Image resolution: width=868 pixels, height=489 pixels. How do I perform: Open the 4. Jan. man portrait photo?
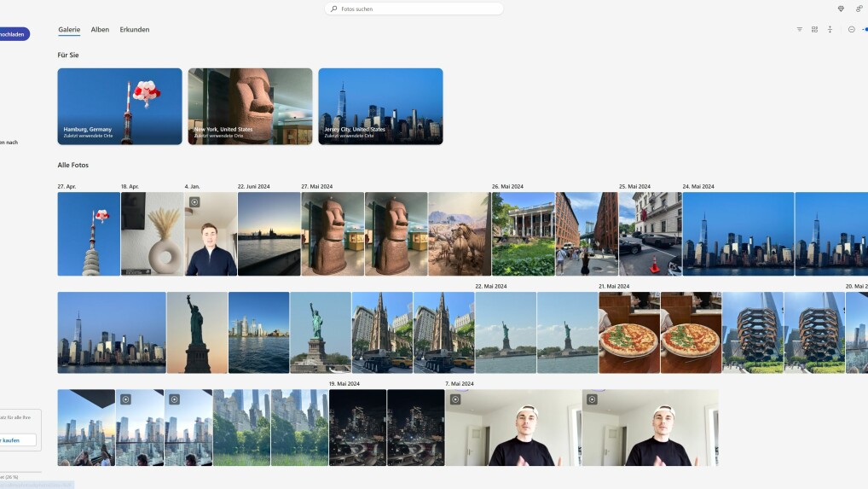click(211, 234)
